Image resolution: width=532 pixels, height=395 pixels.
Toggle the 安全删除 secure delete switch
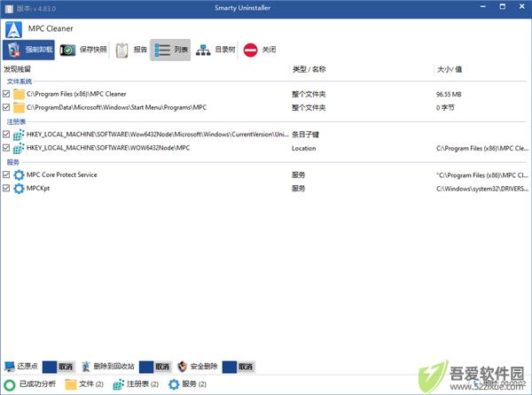(x=238, y=367)
